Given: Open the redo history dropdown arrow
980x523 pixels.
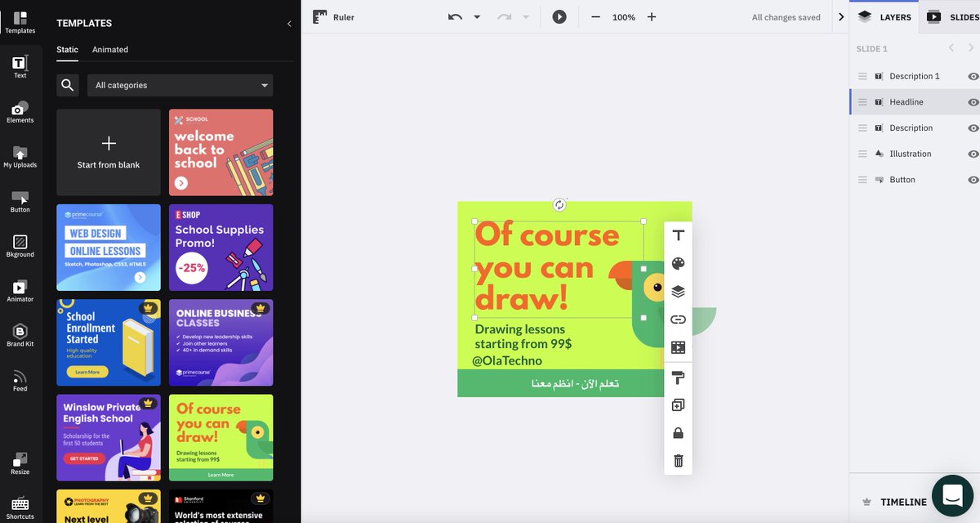Looking at the screenshot, I should coord(526,17).
